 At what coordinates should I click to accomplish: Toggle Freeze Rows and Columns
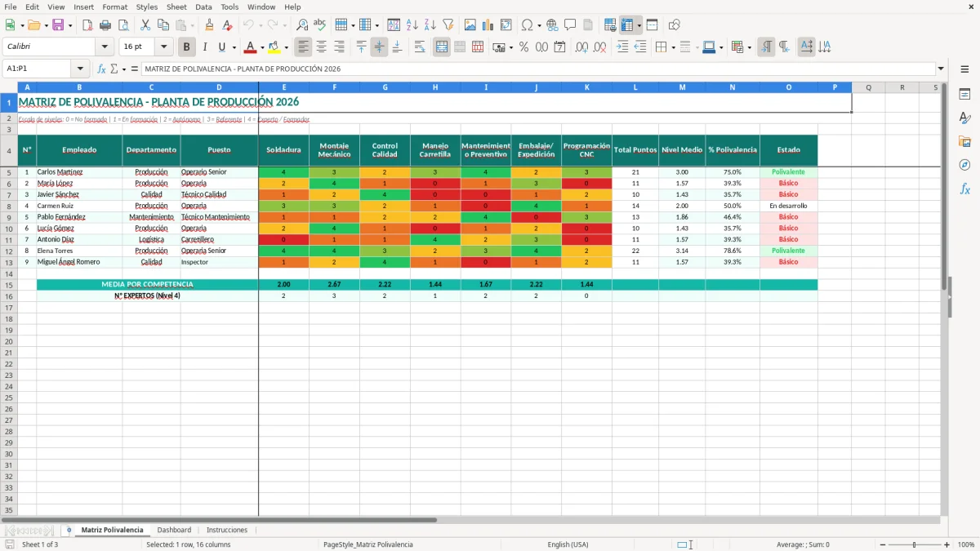(x=627, y=25)
